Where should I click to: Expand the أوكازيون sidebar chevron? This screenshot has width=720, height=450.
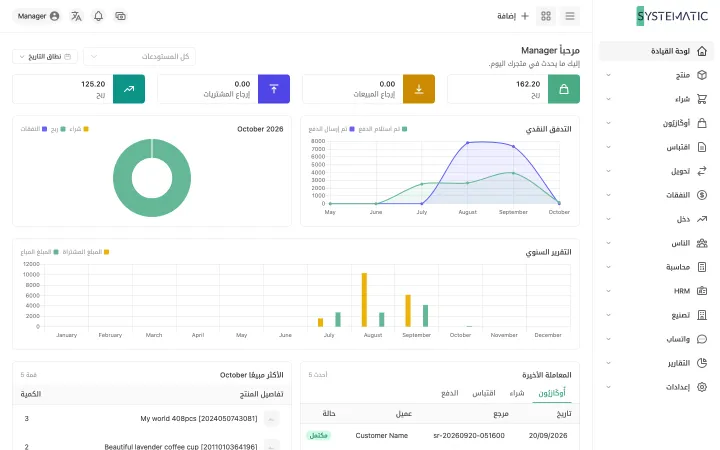(608, 123)
